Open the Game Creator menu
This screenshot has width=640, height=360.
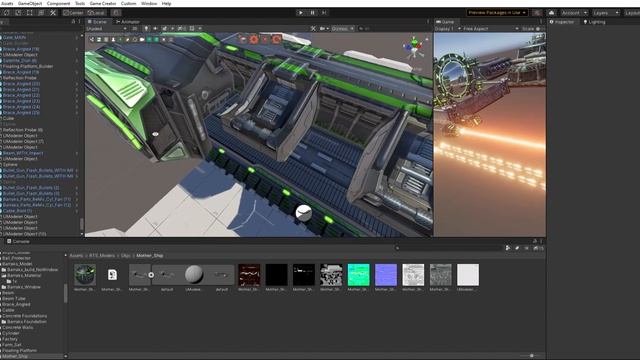click(103, 3)
